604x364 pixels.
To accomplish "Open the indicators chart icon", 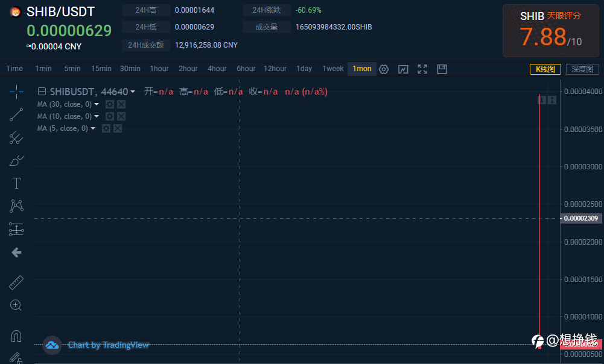I will coord(403,69).
